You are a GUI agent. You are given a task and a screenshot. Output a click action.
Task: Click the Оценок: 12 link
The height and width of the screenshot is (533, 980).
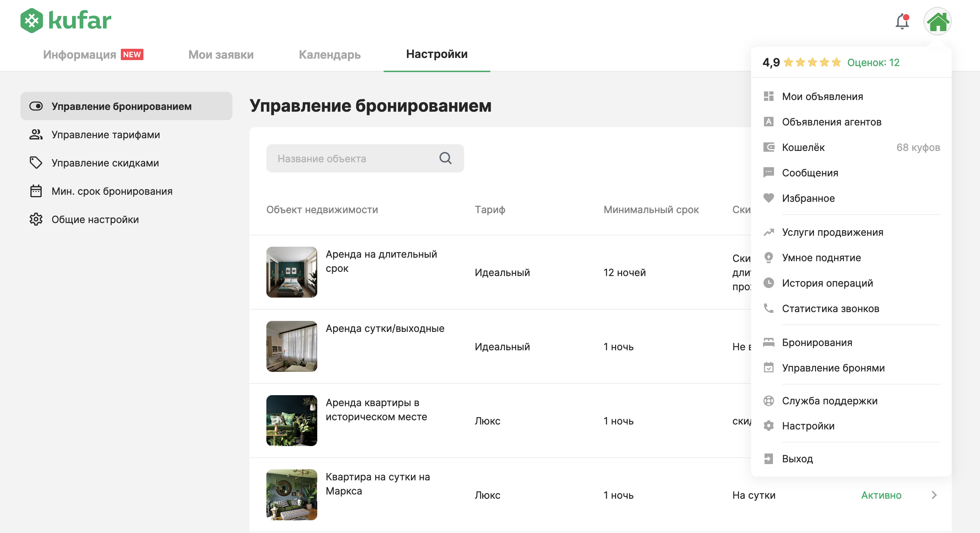(873, 63)
